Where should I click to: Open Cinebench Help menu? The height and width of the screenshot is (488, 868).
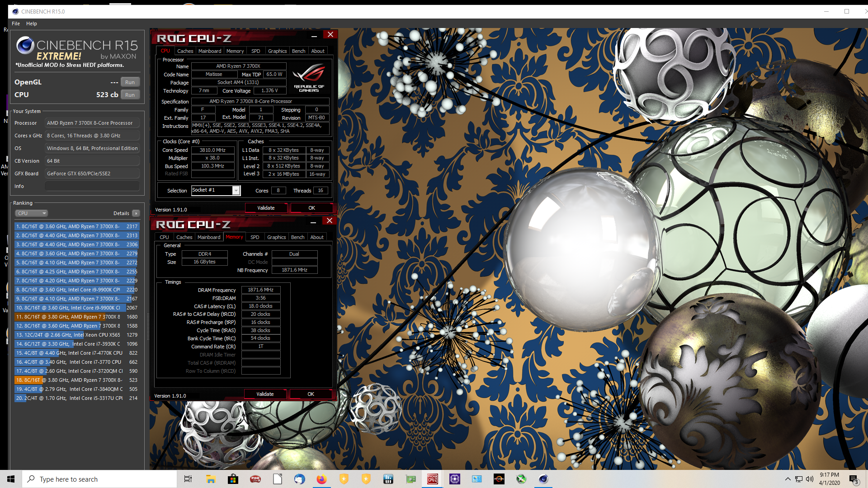click(32, 23)
